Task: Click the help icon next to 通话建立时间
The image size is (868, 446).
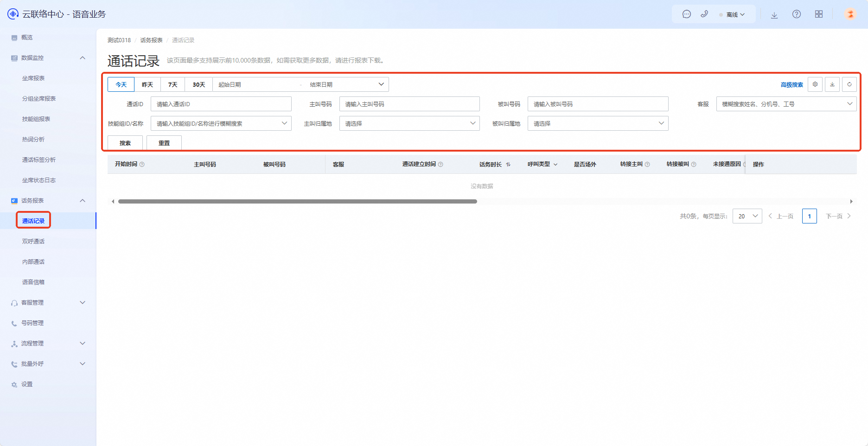Action: pyautogui.click(x=440, y=165)
